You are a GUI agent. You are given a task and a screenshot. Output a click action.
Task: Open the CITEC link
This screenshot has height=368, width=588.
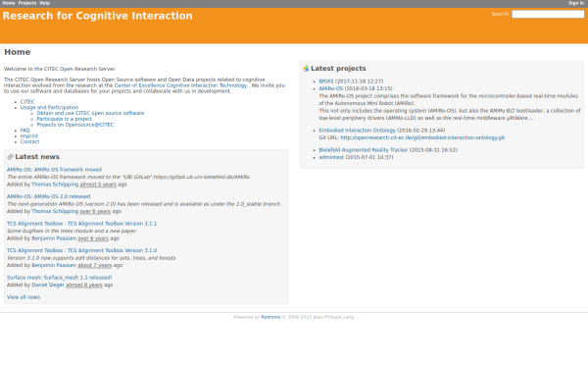tap(27, 102)
